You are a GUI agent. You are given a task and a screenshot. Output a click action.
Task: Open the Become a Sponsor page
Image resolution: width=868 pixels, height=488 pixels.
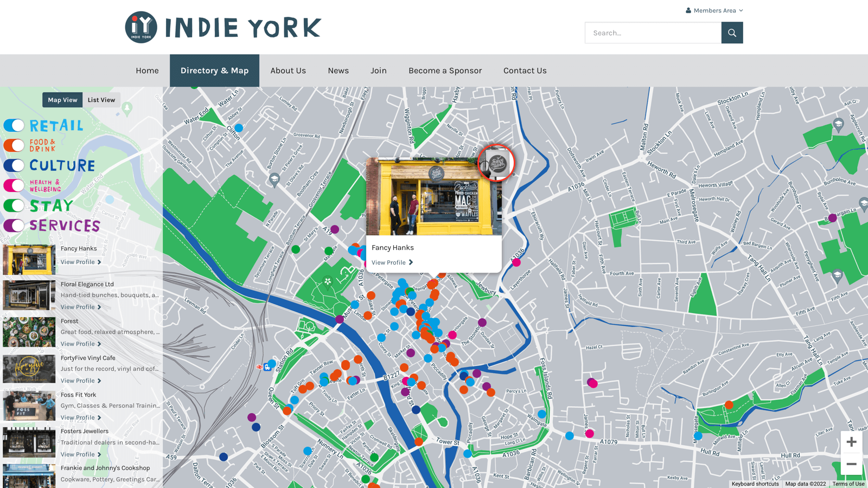coord(445,70)
